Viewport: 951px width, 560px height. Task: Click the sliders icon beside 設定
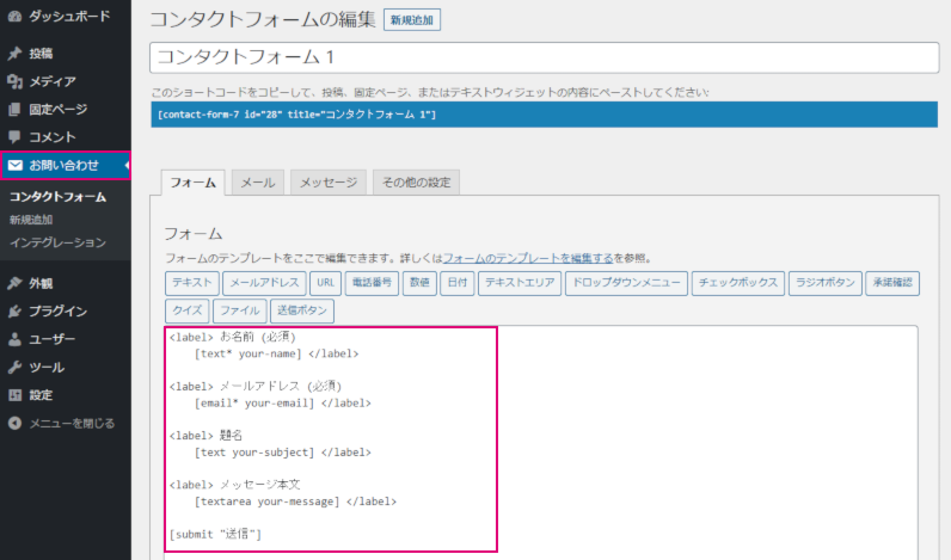15,395
